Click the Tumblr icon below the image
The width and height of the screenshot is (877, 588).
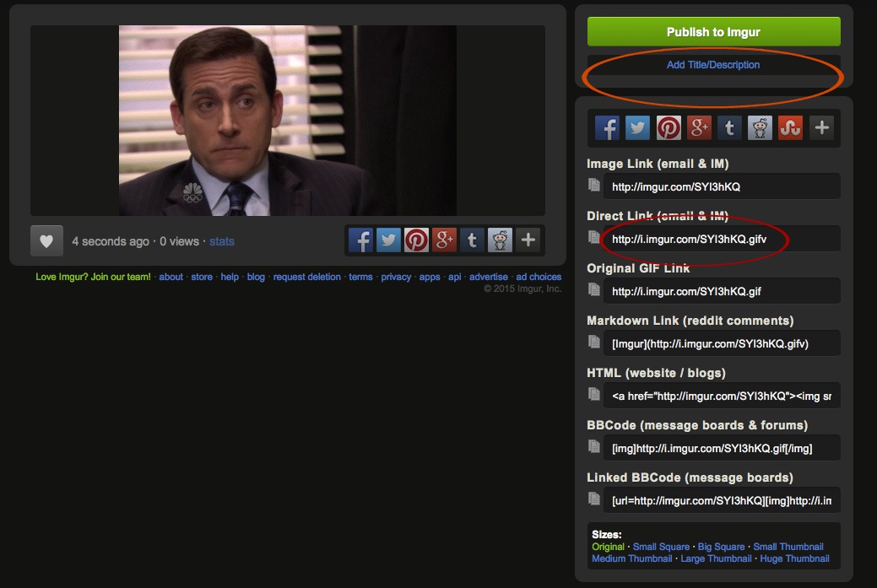472,240
